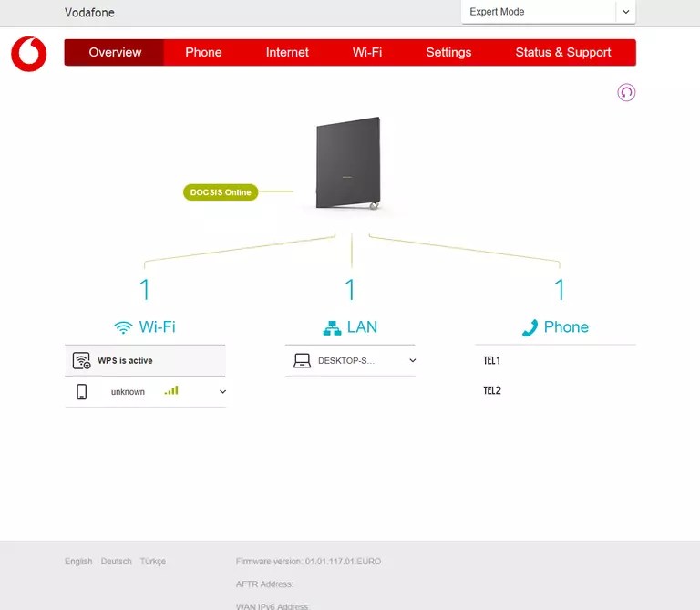Screen dimensions: 700x610
Task: Click the LAN section heading text
Action: [362, 327]
